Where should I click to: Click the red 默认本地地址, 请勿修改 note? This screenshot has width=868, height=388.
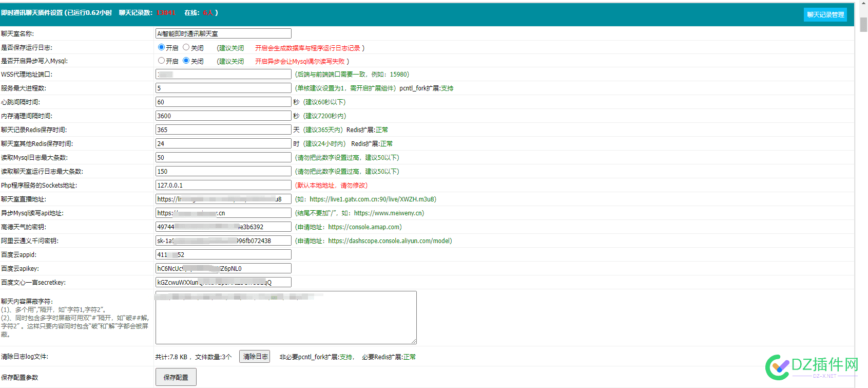click(x=332, y=186)
